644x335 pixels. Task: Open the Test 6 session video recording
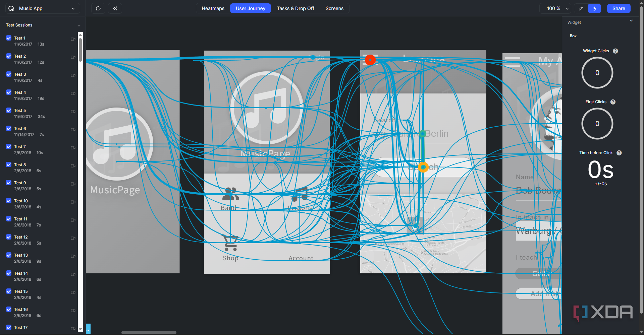pos(73,130)
